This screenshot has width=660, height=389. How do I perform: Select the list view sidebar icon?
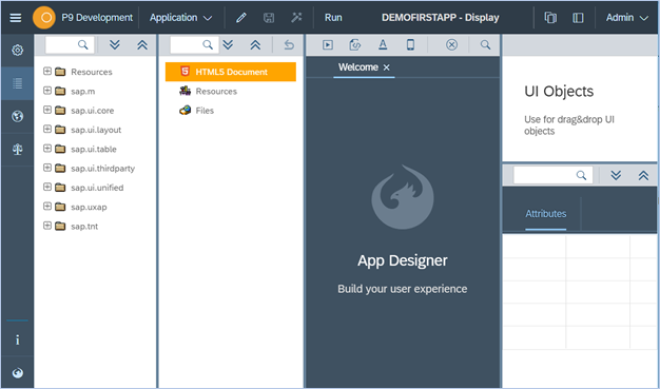17,83
